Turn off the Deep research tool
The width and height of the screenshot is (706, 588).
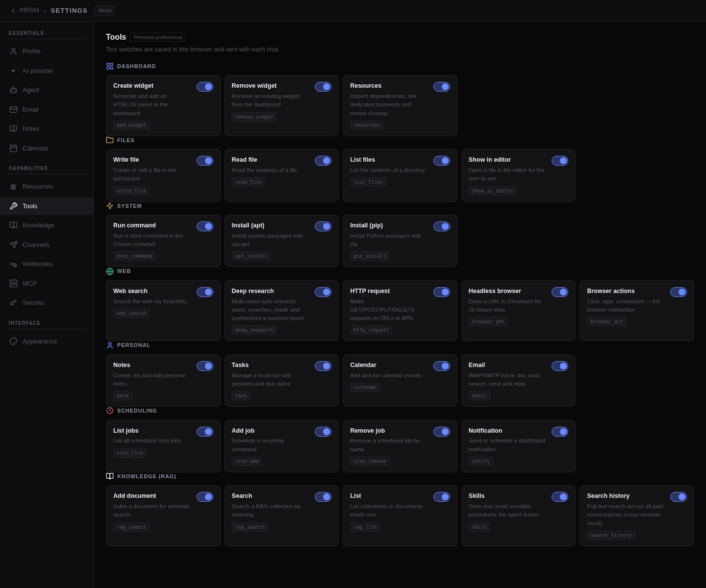[x=323, y=292]
